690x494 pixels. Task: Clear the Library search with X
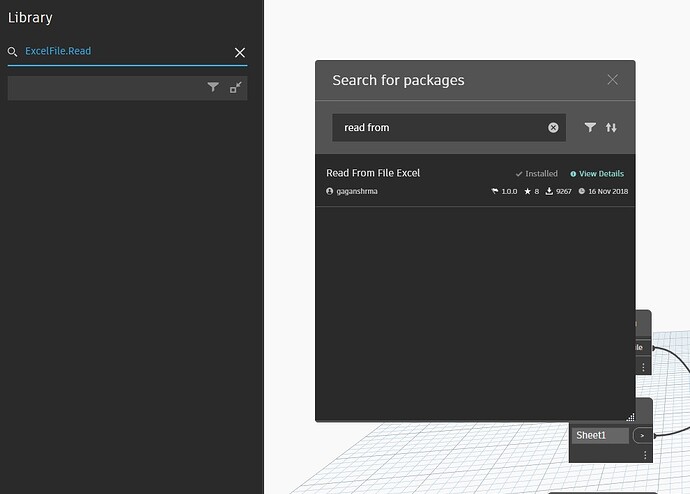click(x=240, y=53)
